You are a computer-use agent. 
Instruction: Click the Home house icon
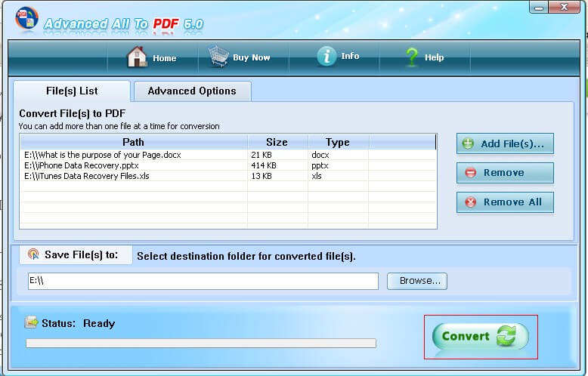137,57
